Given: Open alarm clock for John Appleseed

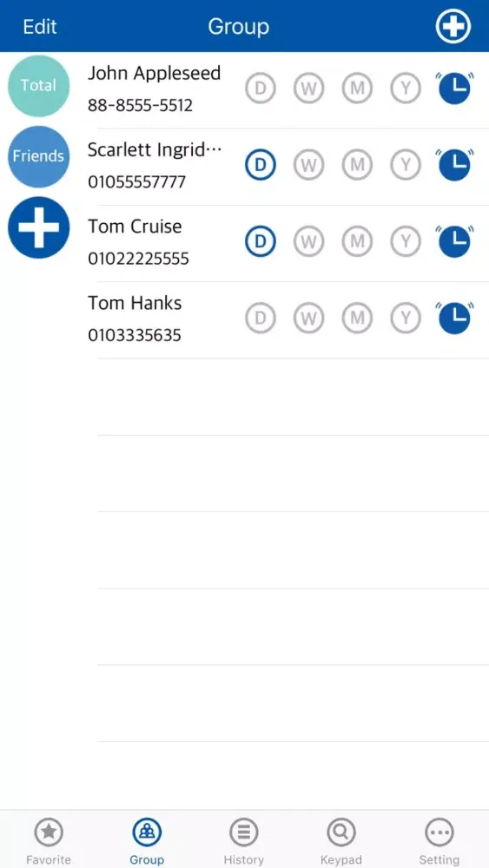Looking at the screenshot, I should 454,89.
